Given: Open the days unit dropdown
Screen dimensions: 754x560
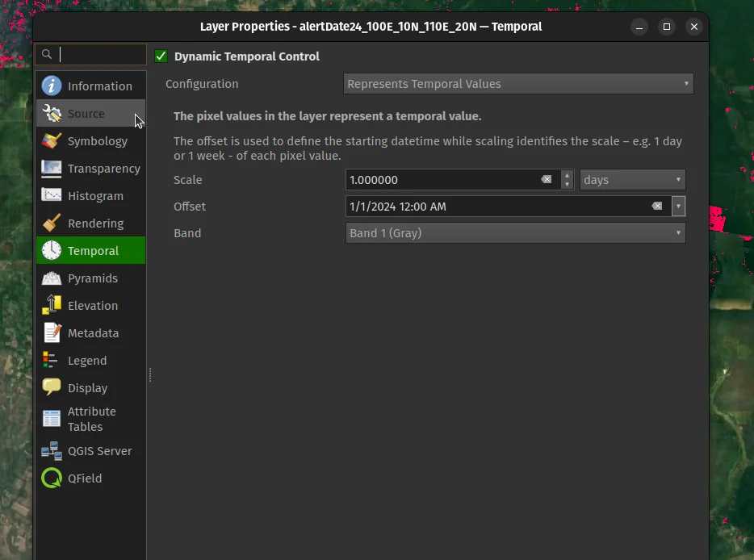Looking at the screenshot, I should coord(632,180).
